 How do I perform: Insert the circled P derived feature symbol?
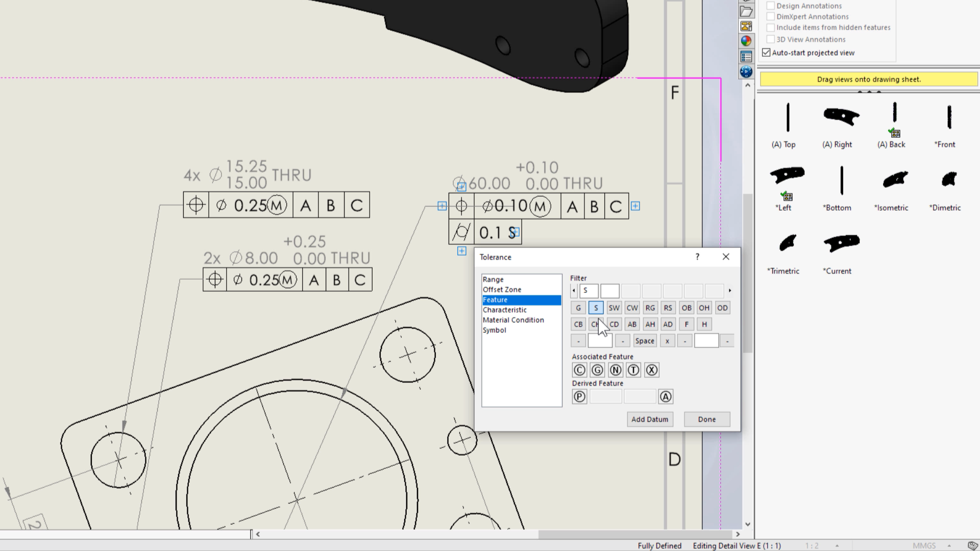coord(579,397)
